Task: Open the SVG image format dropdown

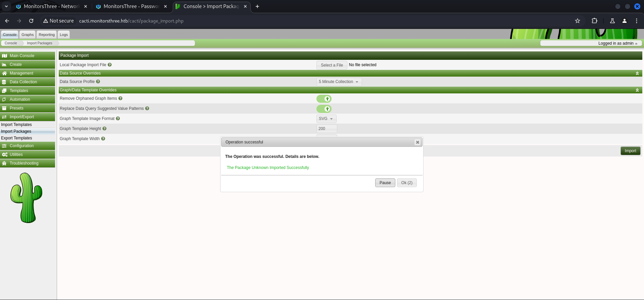Action: click(326, 119)
